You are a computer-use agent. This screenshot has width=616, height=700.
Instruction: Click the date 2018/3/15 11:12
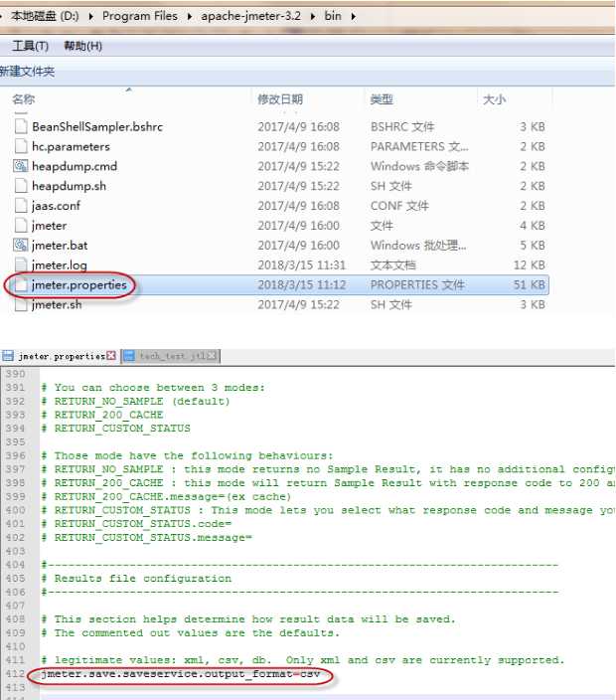[x=301, y=284]
